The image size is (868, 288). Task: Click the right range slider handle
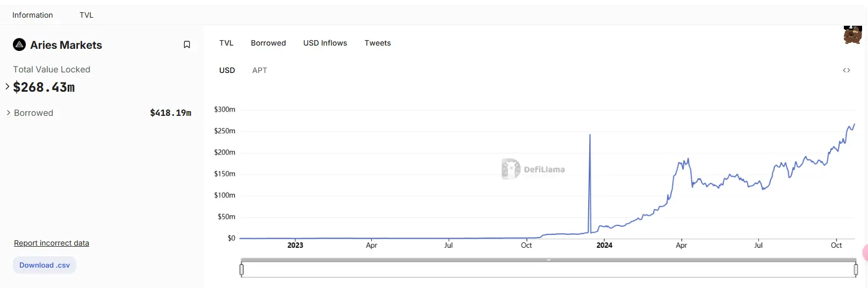856,269
